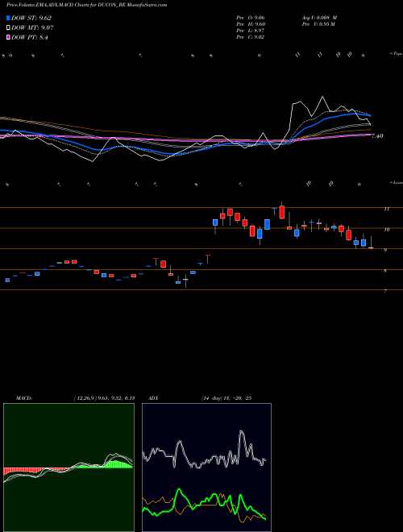Image resolution: width=403 pixels, height=532 pixels.
Task: Click the price axis label 7
Action: [x=385, y=292]
